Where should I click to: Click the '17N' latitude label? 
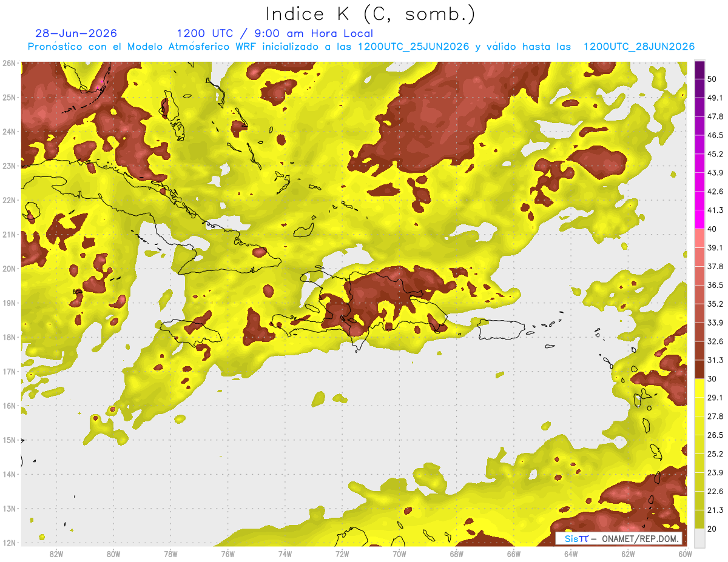pyautogui.click(x=9, y=372)
